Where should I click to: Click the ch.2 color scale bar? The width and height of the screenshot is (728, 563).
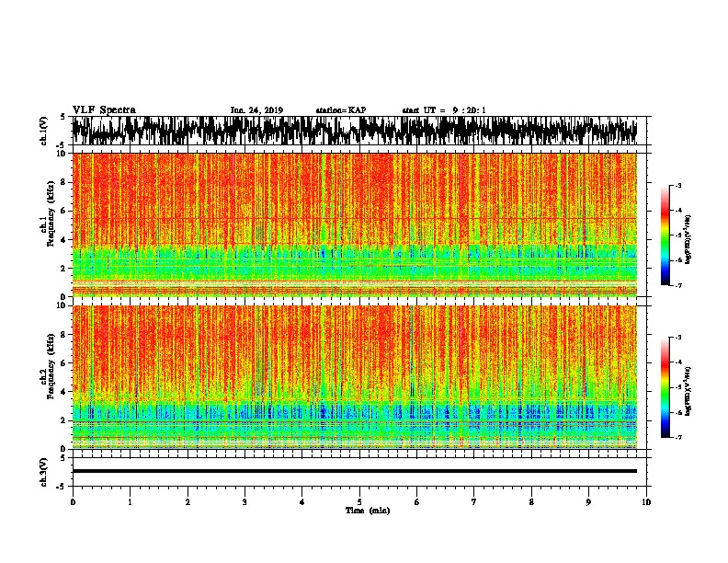[x=665, y=387]
